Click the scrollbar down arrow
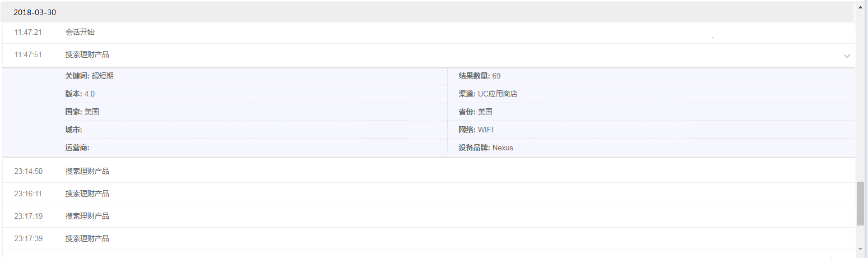The height and width of the screenshot is (258, 868). click(x=860, y=248)
